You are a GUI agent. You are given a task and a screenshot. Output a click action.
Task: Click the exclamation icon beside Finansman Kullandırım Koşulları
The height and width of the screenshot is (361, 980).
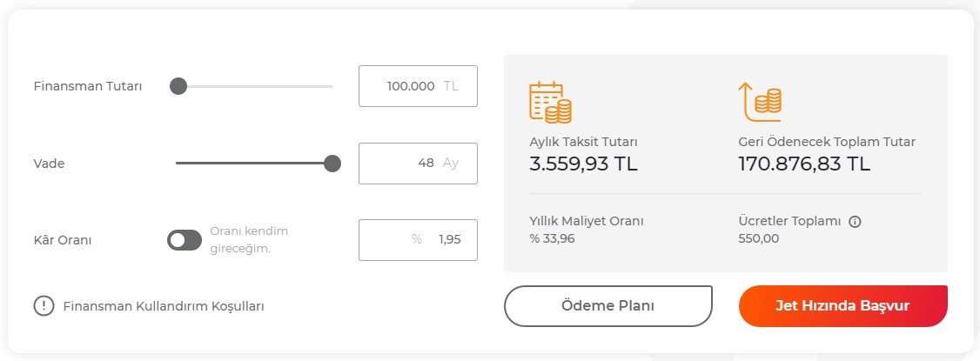point(44,306)
